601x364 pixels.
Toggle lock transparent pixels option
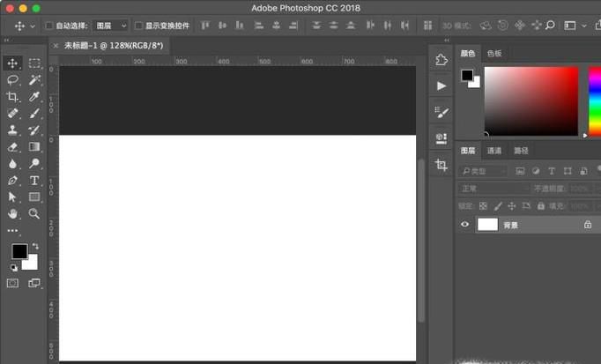pos(483,206)
